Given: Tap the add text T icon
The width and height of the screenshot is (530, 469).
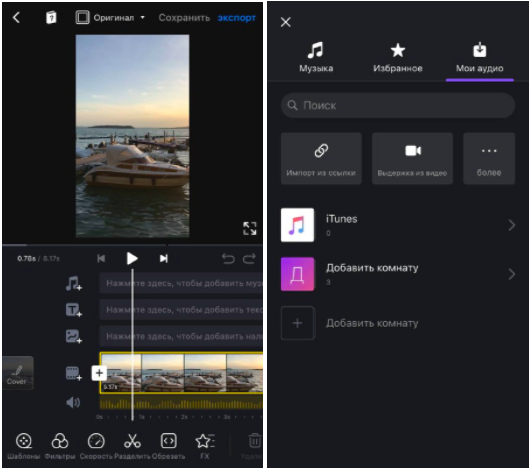Looking at the screenshot, I should pyautogui.click(x=74, y=310).
